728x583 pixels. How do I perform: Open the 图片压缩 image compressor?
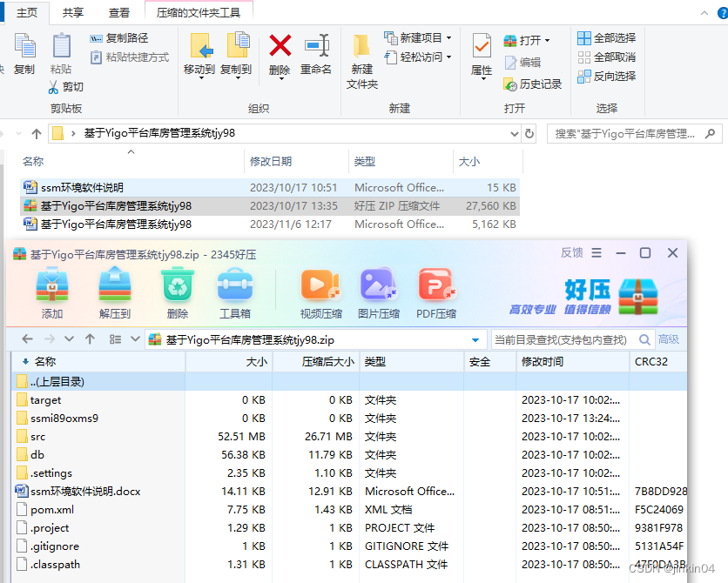378,291
